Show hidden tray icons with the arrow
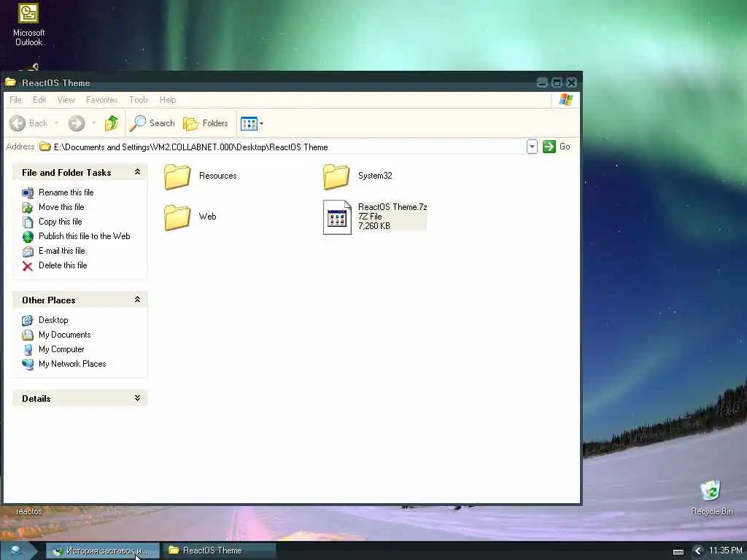Image resolution: width=747 pixels, height=560 pixels. tap(698, 551)
